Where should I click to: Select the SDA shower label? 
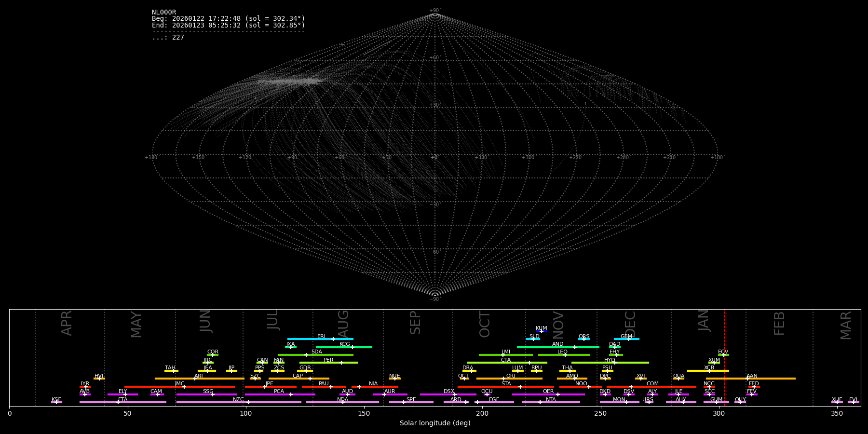click(317, 352)
